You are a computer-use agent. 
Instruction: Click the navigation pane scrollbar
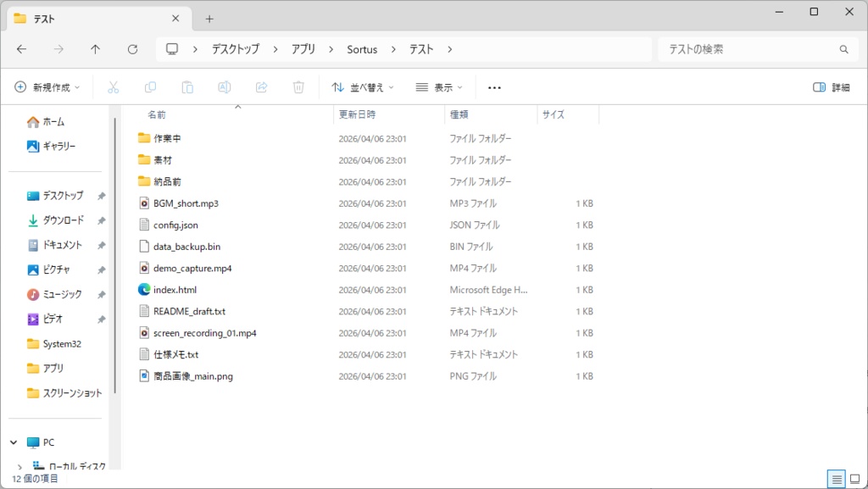[115, 256]
